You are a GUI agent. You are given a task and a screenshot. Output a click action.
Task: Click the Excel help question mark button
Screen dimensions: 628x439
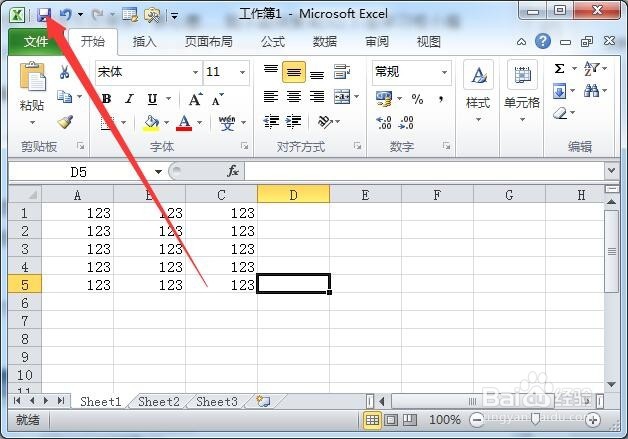click(x=543, y=41)
